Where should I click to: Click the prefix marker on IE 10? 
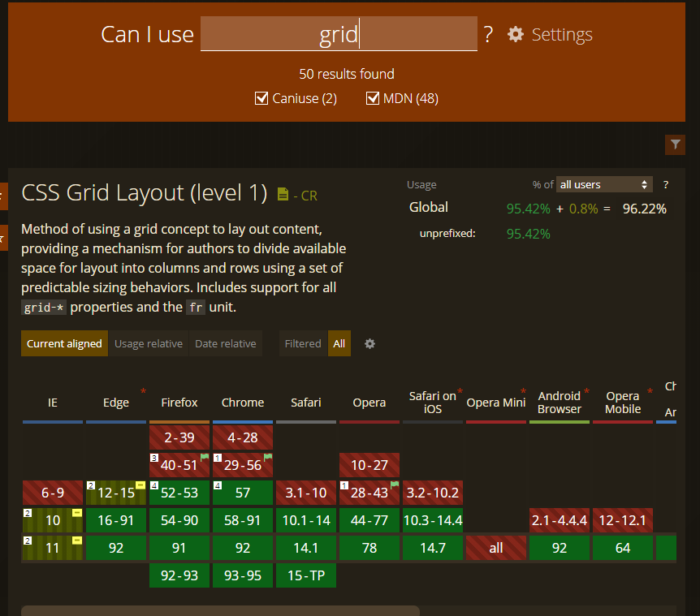click(x=77, y=513)
